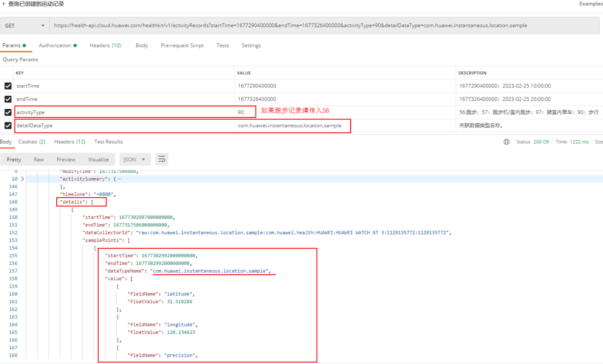Click the startTime value 1677290400000
Image resolution: width=603 pixels, height=364 pixels.
tap(257, 86)
